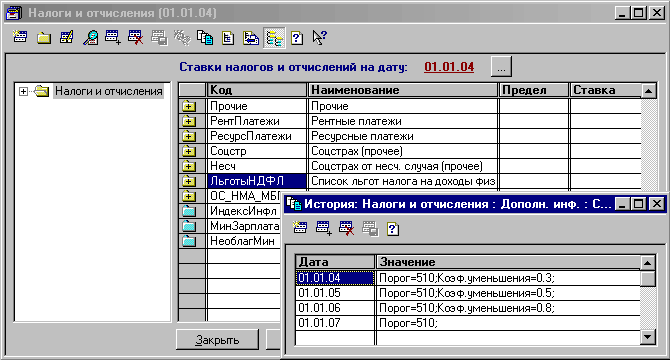670x360 pixels.
Task: Click the underlined date link 01.01.04
Action: tap(449, 67)
